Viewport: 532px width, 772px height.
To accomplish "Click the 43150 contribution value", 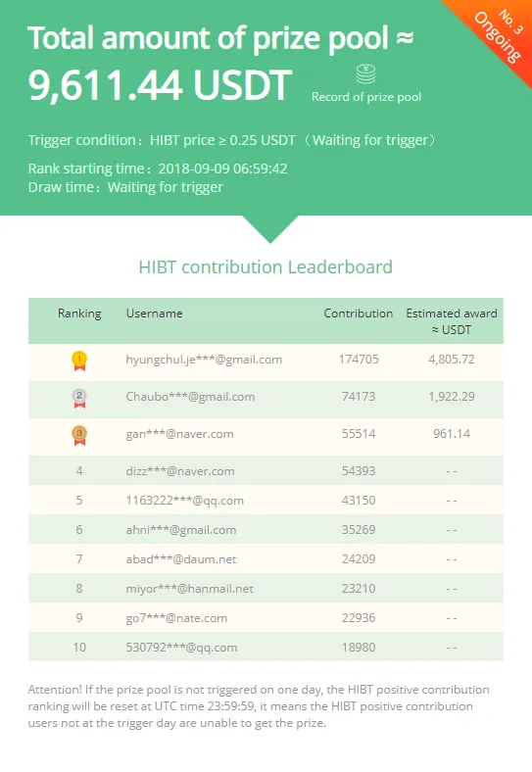I will (x=359, y=501).
